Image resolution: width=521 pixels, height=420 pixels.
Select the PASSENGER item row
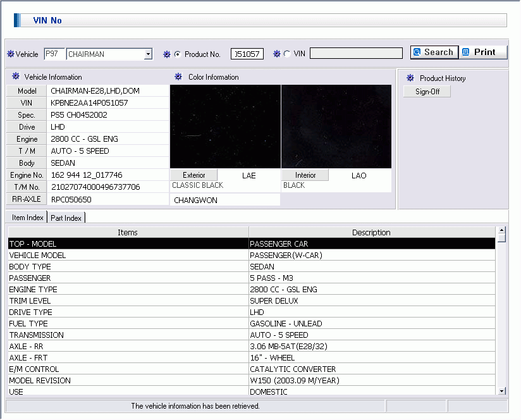(x=252, y=278)
